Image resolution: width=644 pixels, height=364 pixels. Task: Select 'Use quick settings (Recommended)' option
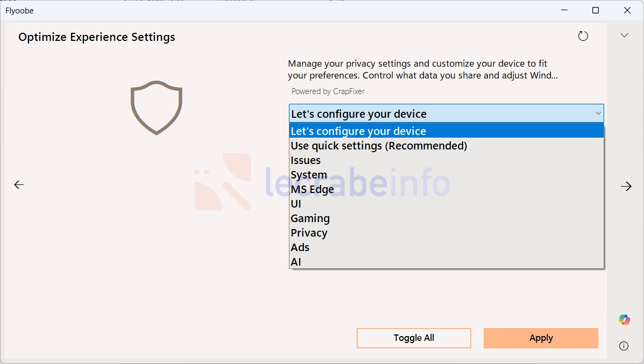coord(447,146)
